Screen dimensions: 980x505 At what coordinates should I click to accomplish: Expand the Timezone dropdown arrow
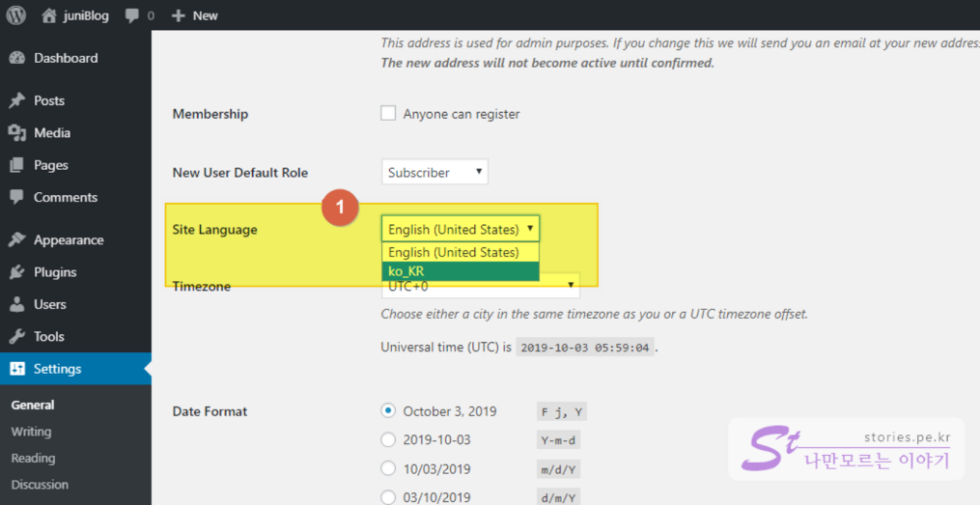pyautogui.click(x=570, y=286)
